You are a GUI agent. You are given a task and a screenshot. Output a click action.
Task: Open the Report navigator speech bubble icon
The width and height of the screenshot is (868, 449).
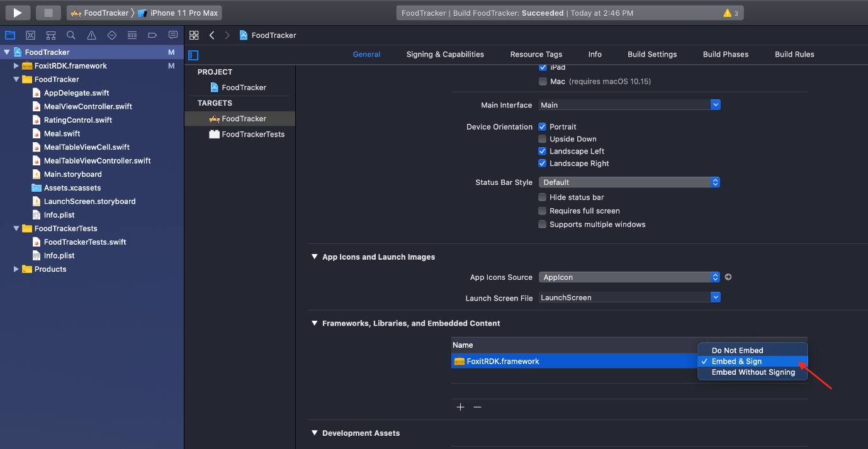point(173,35)
